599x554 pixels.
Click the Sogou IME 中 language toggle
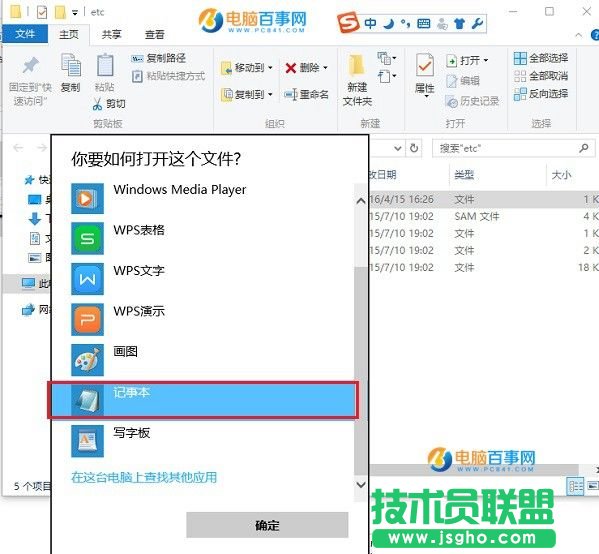coord(370,24)
